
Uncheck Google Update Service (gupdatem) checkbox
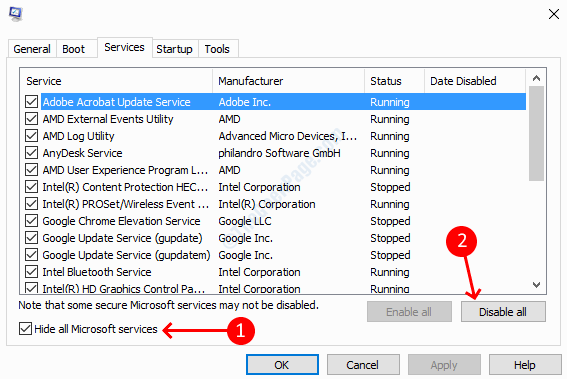click(31, 255)
